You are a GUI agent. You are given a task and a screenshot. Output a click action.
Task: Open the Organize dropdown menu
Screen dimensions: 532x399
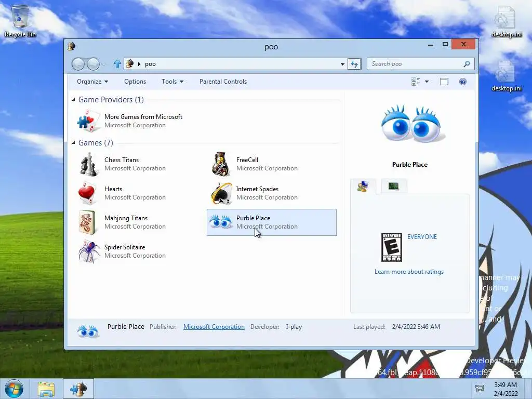[92, 82]
